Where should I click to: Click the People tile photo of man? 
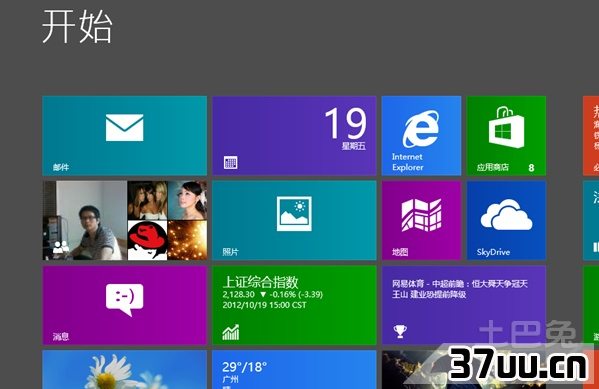85,220
